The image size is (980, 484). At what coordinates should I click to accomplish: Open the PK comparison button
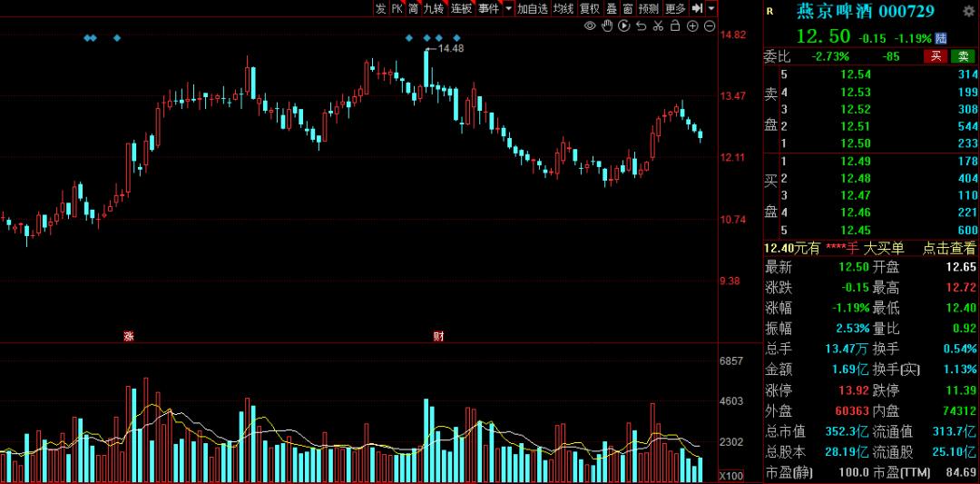coord(397,8)
